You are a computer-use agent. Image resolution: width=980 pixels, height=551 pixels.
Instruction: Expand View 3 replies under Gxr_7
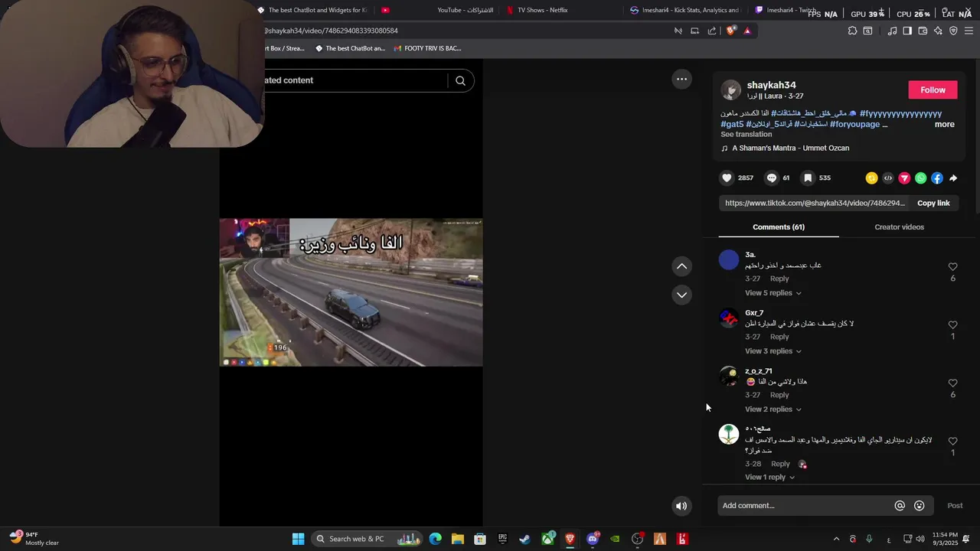pos(773,351)
